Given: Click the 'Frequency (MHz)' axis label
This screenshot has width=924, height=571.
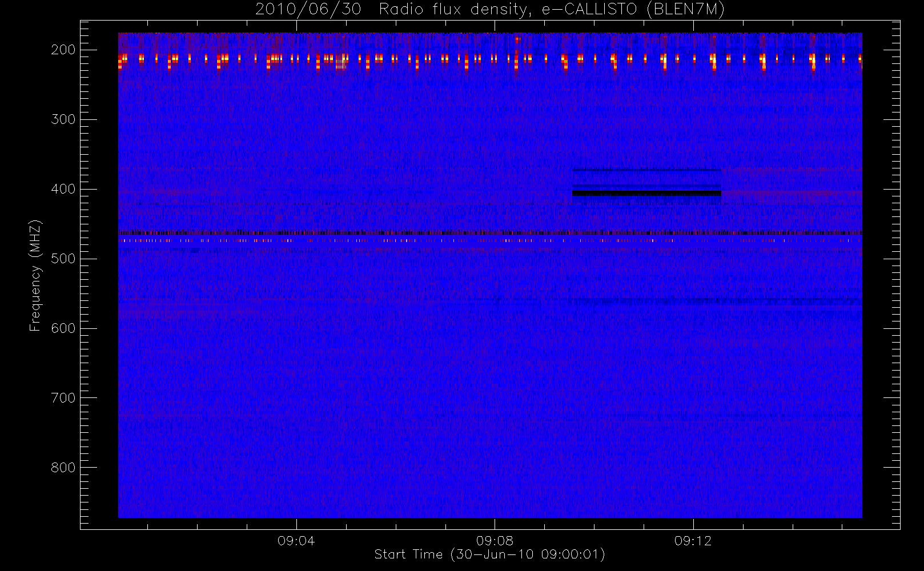Looking at the screenshot, I should tap(35, 275).
